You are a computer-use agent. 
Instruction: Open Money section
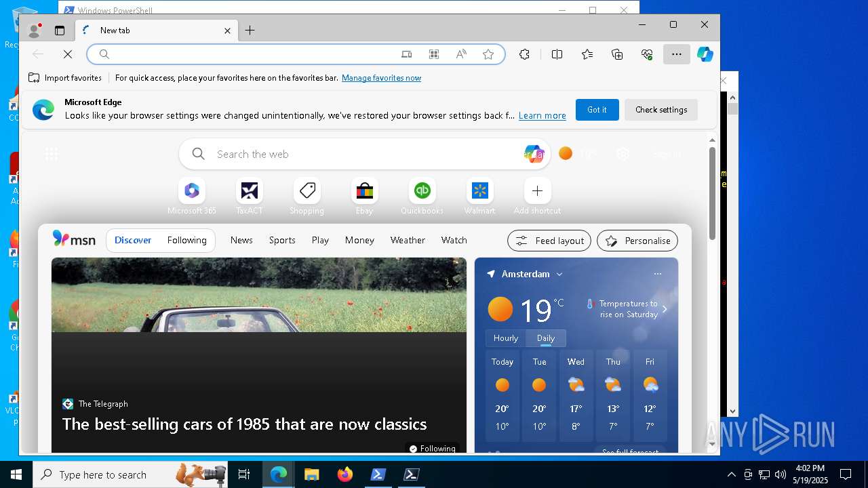tap(359, 240)
